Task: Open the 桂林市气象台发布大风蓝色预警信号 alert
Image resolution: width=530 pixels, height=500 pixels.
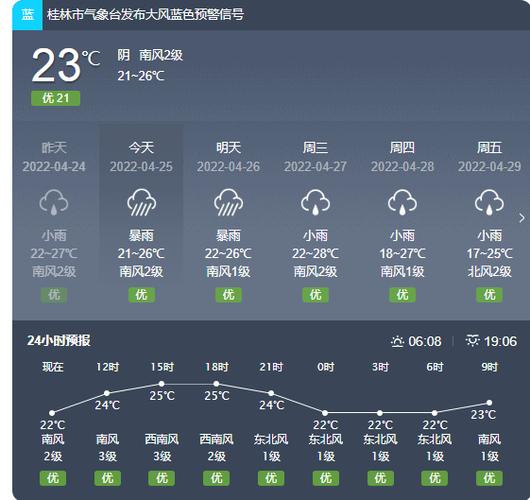Action: (x=145, y=15)
